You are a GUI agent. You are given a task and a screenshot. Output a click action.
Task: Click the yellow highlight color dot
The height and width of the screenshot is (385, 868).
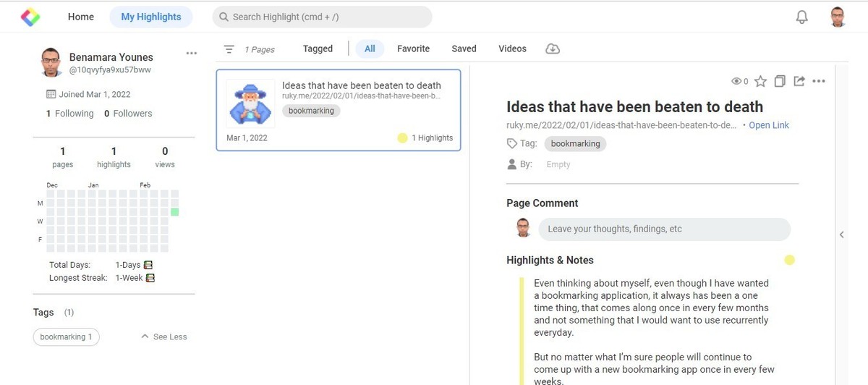[789, 260]
